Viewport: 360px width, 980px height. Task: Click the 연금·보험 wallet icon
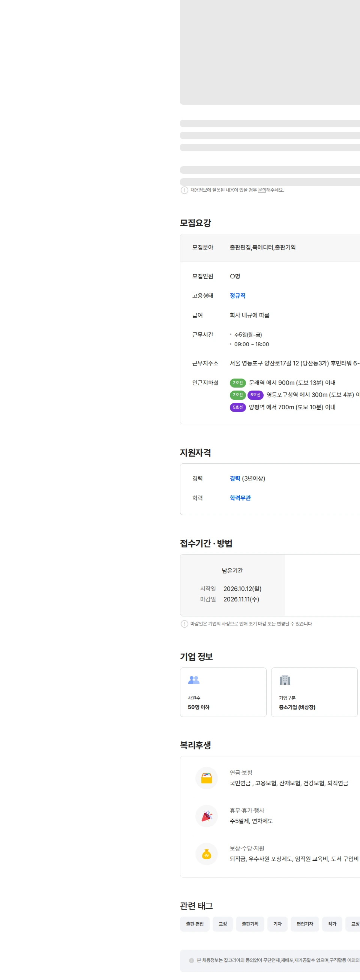206,778
